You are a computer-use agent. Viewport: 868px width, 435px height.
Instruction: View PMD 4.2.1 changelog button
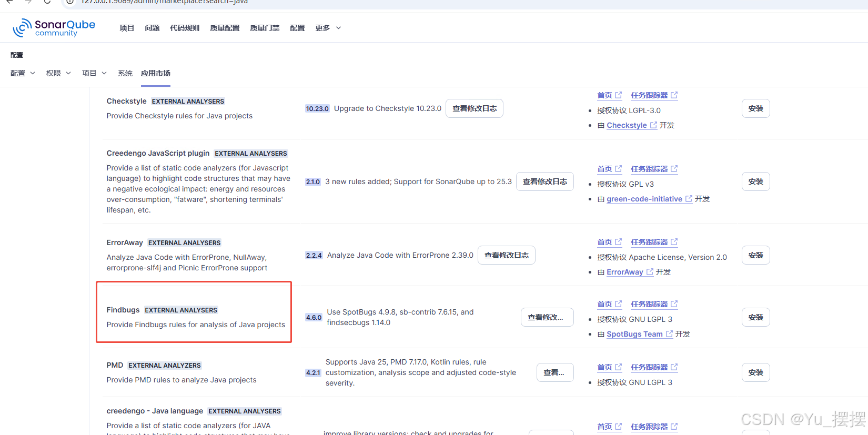pos(555,372)
